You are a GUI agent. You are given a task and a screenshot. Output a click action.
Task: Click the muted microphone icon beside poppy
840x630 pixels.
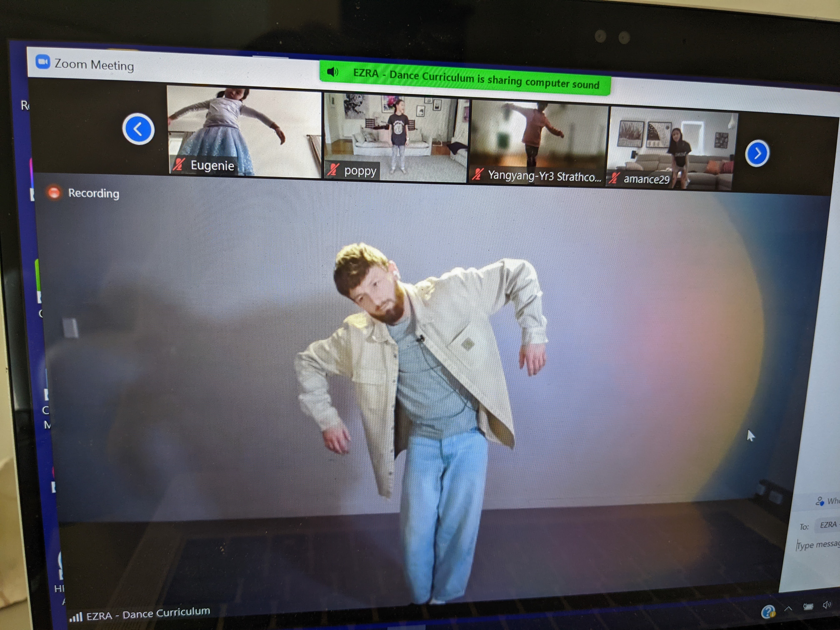click(333, 169)
